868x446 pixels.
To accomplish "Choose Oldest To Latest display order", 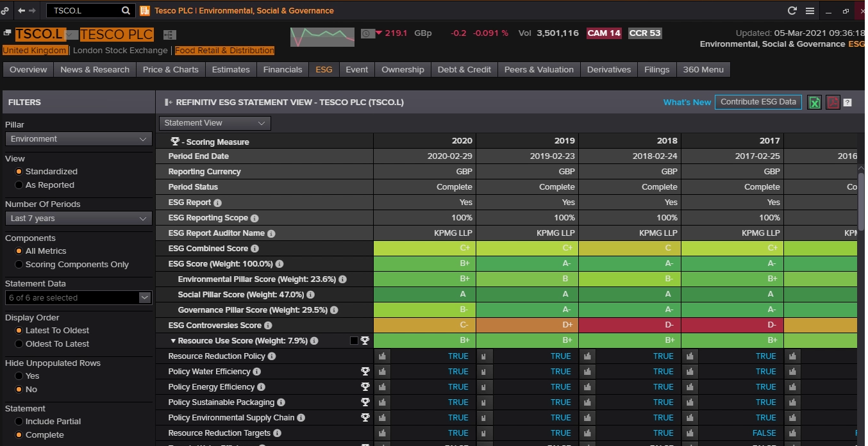I will [x=19, y=344].
